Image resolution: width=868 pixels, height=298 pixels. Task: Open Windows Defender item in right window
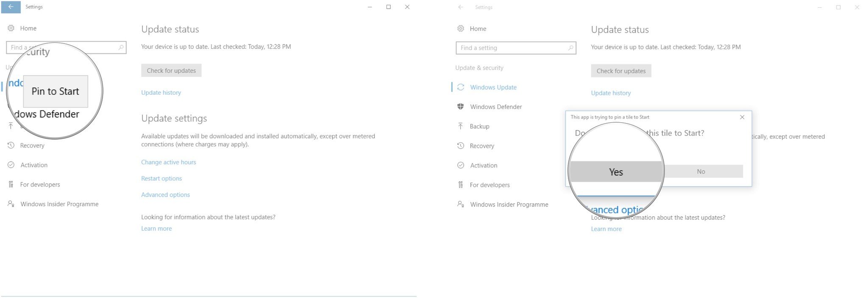click(x=496, y=107)
